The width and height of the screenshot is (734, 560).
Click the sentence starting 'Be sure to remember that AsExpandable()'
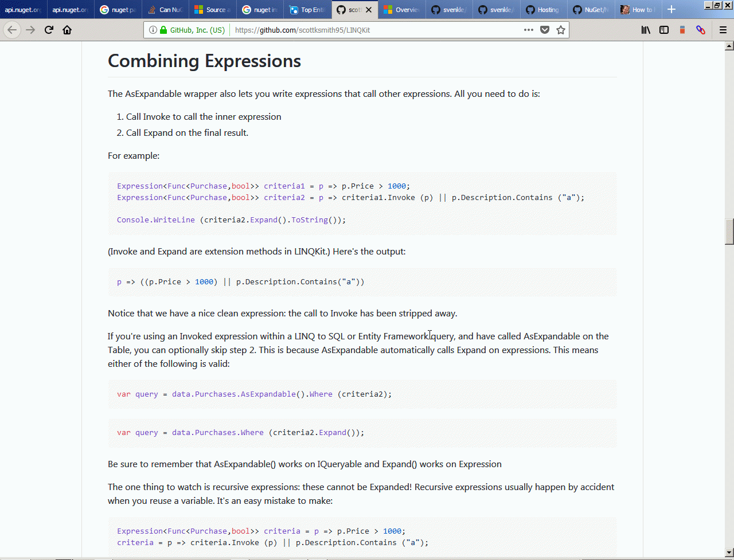click(x=304, y=464)
